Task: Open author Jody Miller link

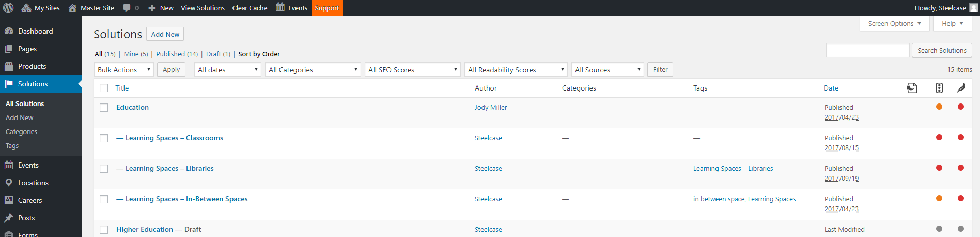Action: point(491,107)
